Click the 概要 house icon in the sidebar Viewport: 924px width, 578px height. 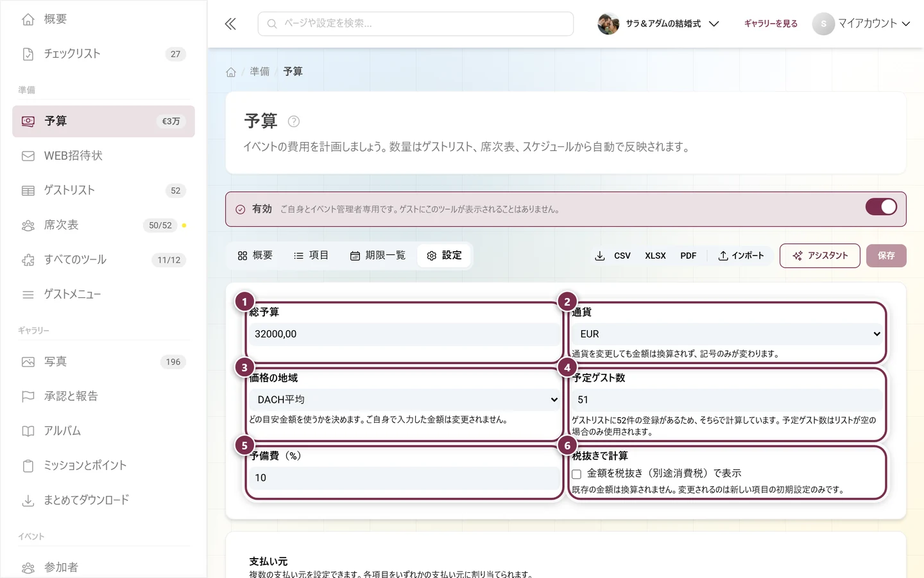(x=28, y=19)
